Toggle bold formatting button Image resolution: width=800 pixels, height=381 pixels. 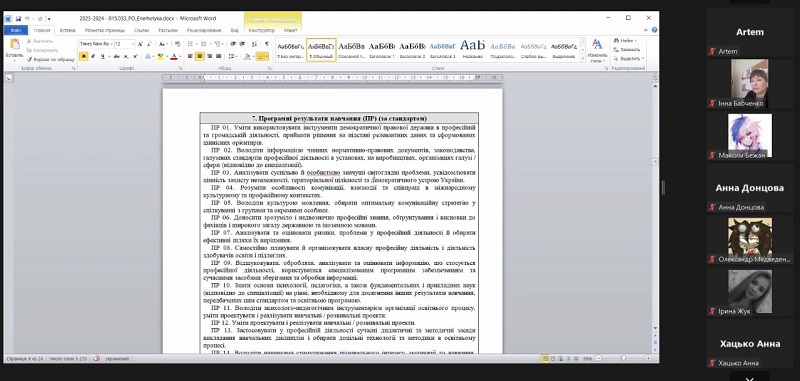point(84,56)
